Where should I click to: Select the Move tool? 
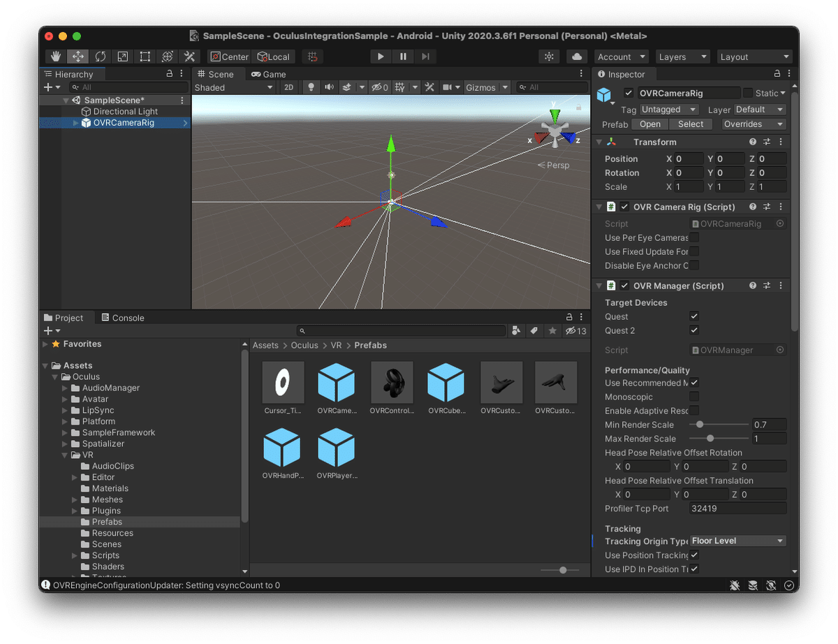point(78,57)
